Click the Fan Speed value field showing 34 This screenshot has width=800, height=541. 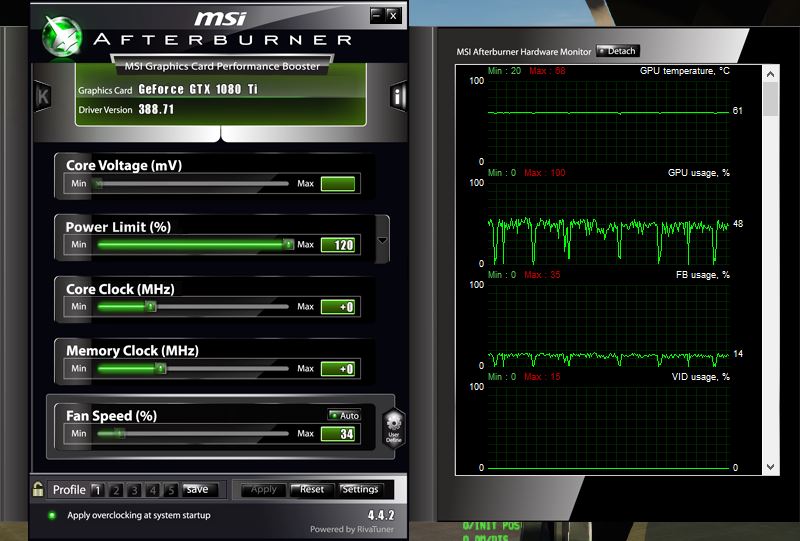click(338, 434)
